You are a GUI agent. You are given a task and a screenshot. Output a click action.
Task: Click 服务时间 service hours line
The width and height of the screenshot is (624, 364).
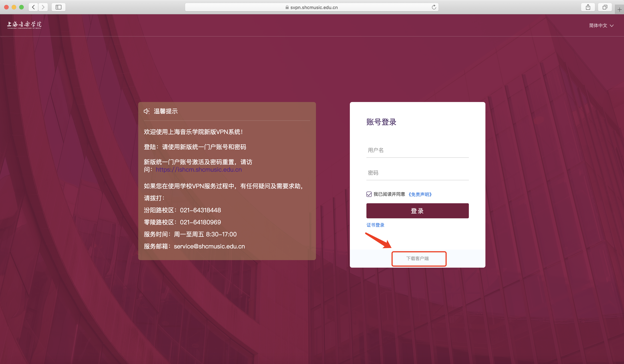coord(190,234)
